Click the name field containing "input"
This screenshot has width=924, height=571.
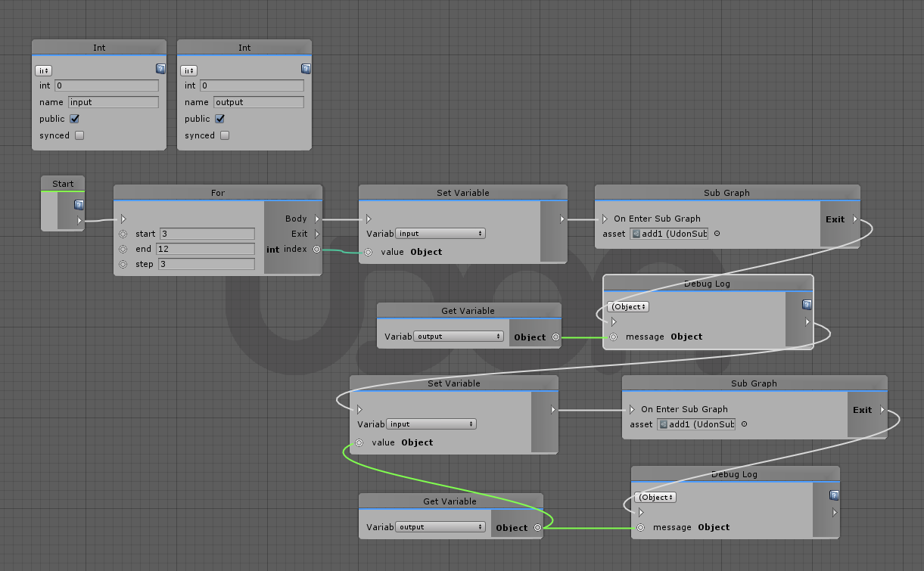pyautogui.click(x=114, y=102)
